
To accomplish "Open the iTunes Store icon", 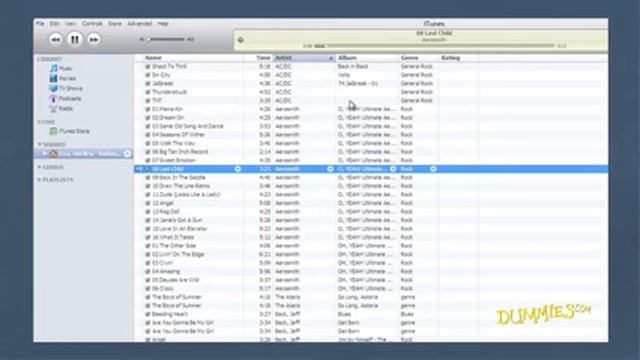I will pos(53,131).
